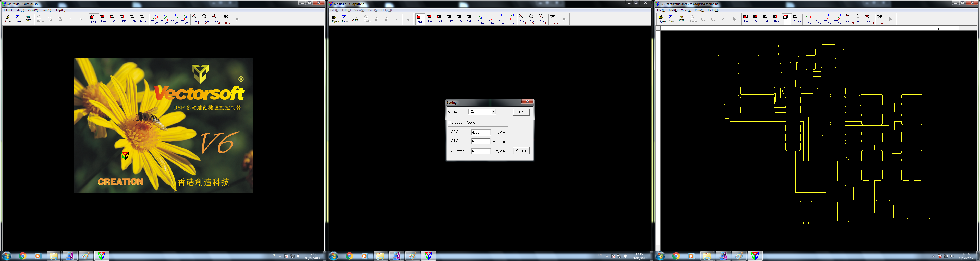Click Open icon in splash-screen window toolbar

(8, 19)
